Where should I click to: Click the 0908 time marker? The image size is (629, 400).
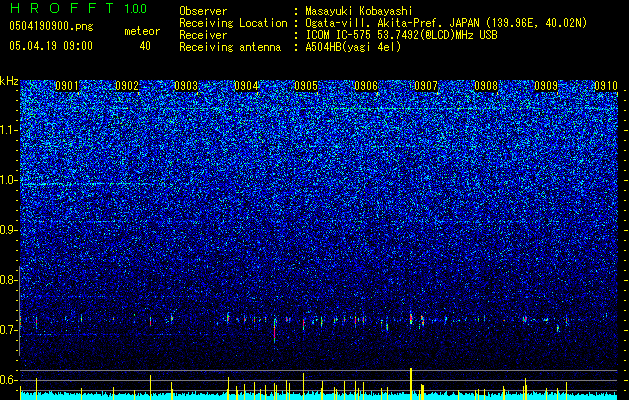pyautogui.click(x=486, y=86)
